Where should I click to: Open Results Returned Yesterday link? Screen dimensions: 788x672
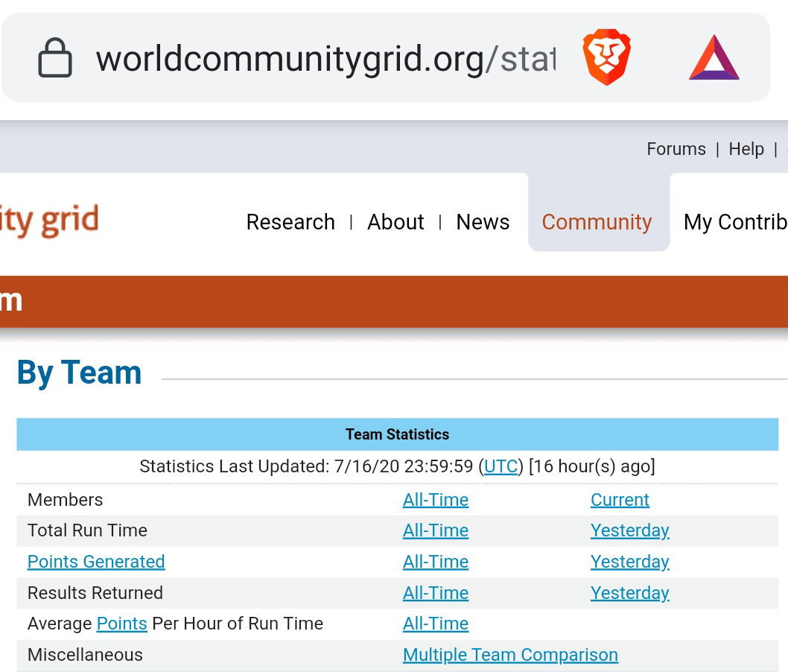pos(629,592)
